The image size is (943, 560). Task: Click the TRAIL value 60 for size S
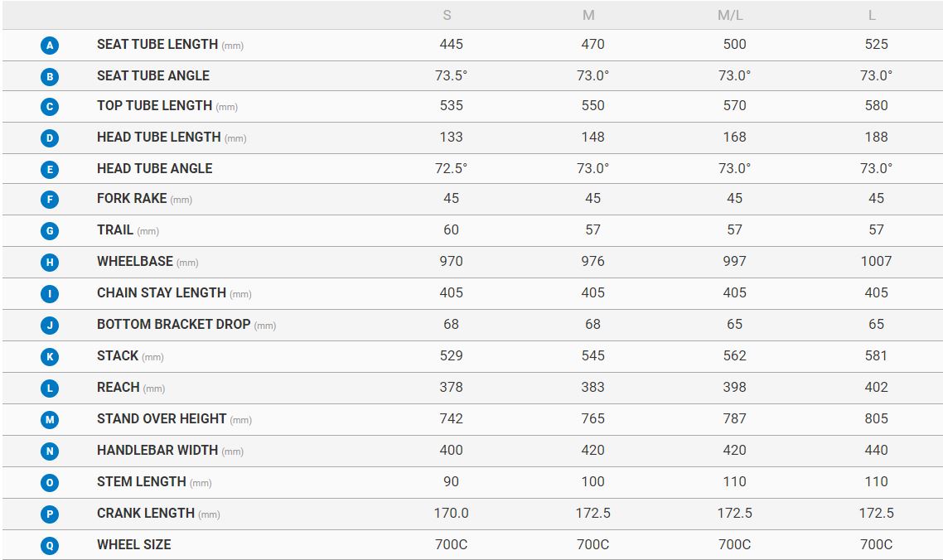point(451,230)
